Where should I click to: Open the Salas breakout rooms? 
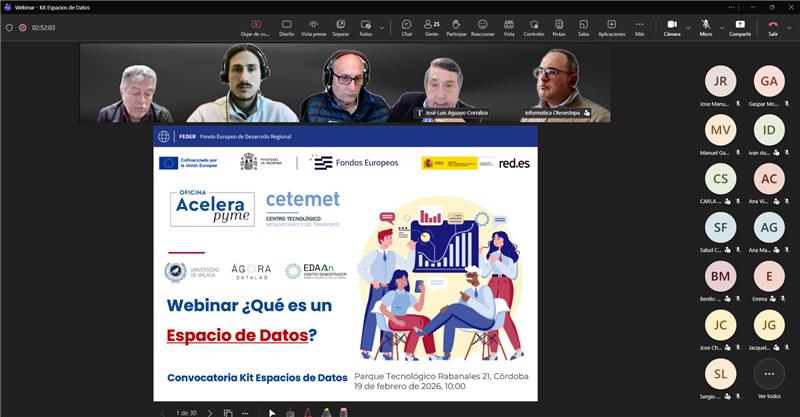tap(584, 27)
